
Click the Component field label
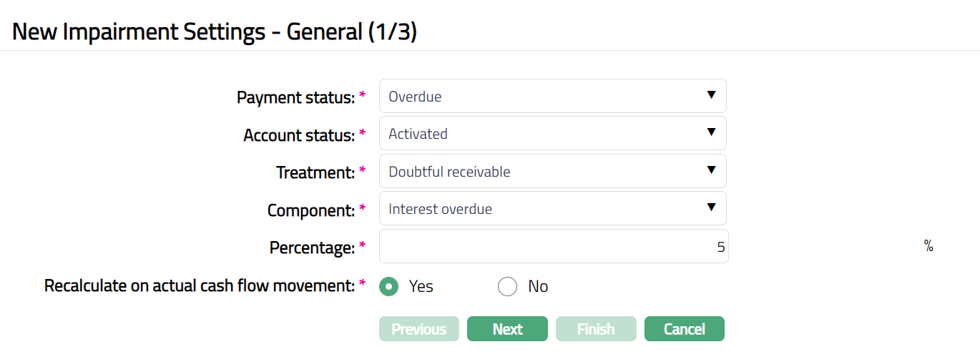point(311,210)
